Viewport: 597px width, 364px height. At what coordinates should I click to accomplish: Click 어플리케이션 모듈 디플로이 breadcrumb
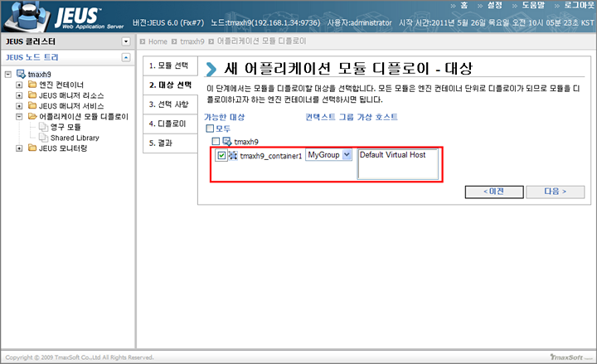261,41
